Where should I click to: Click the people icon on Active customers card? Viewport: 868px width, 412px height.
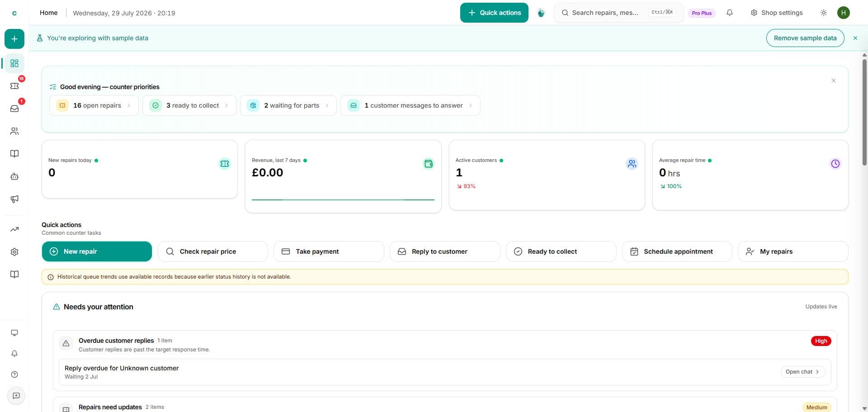(x=632, y=164)
